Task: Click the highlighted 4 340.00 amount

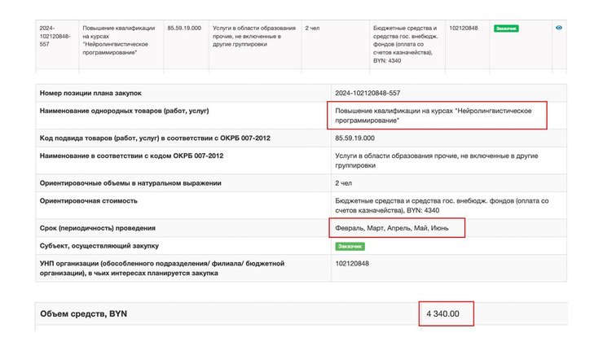Action: [445, 314]
